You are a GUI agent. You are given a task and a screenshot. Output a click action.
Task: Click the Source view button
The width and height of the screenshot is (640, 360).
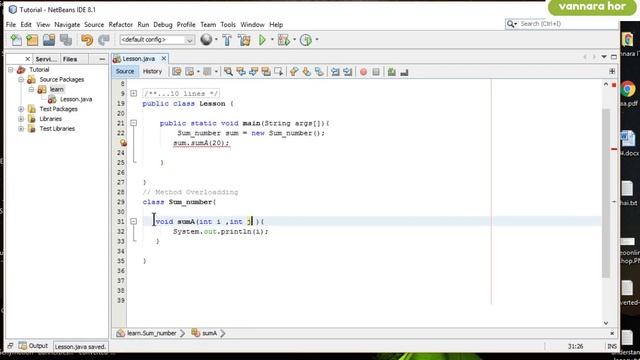pos(124,71)
